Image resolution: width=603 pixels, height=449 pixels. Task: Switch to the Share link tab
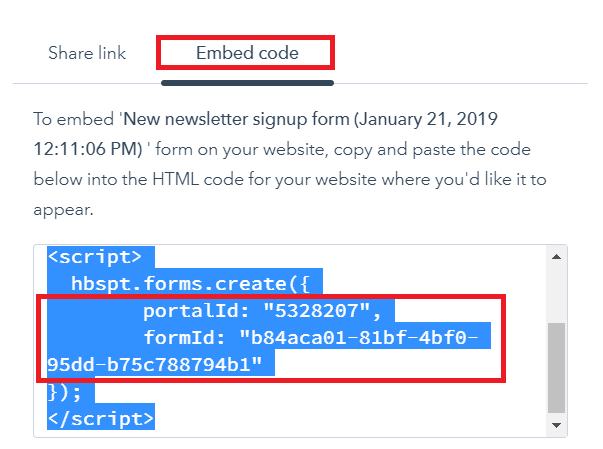click(x=87, y=53)
